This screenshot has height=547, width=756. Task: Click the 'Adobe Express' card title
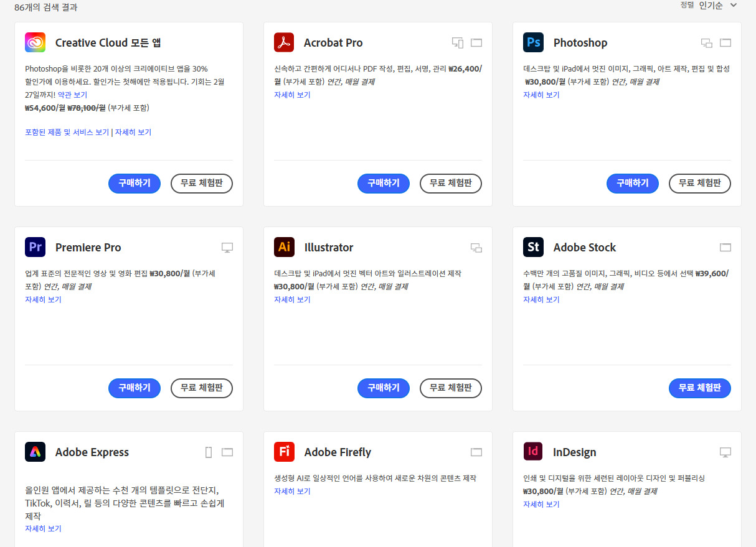tap(92, 452)
